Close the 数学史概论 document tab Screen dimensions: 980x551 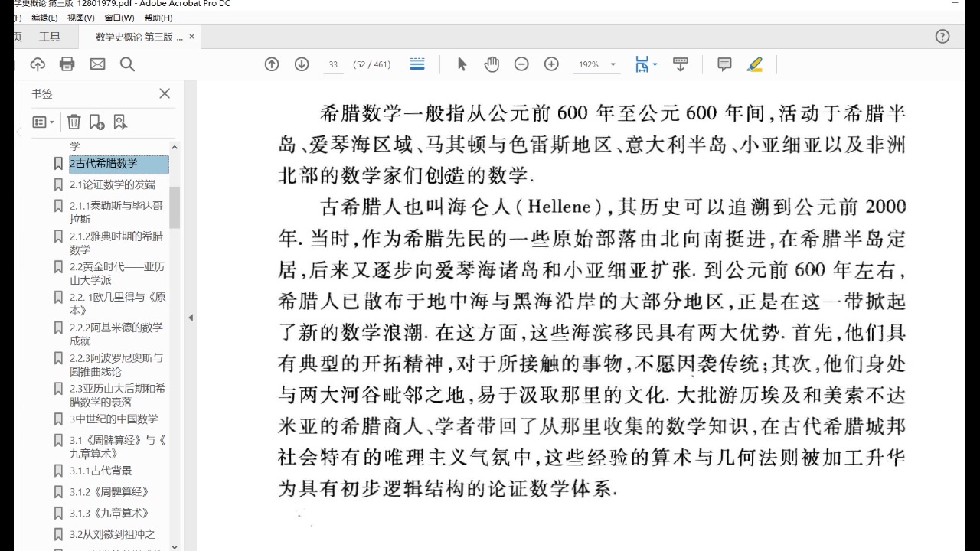[191, 37]
